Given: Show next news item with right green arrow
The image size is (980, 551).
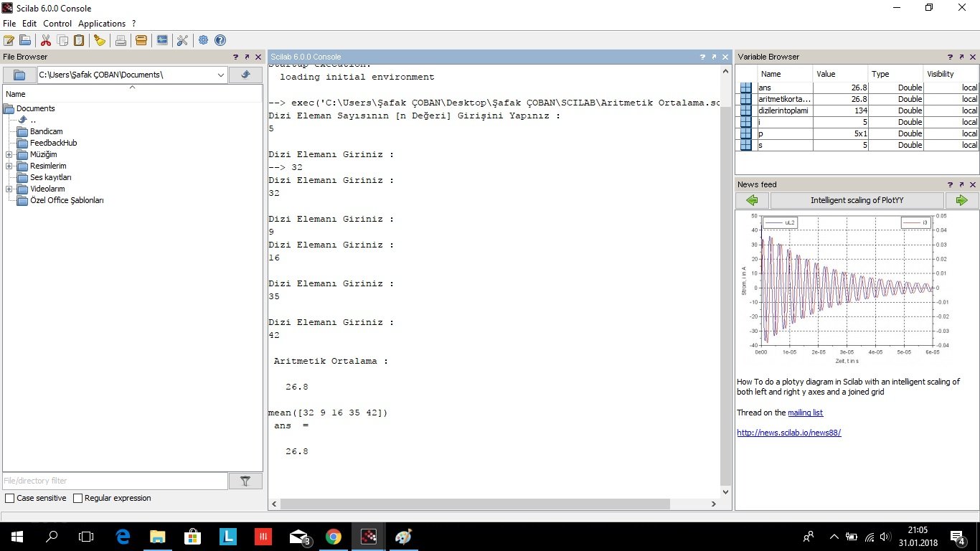Looking at the screenshot, I should pos(962,200).
